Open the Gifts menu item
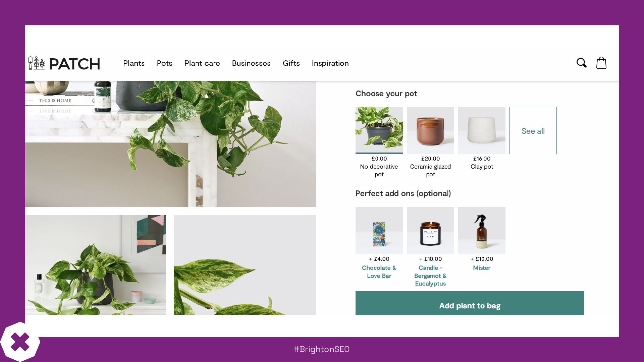The height and width of the screenshot is (362, 644). [291, 63]
